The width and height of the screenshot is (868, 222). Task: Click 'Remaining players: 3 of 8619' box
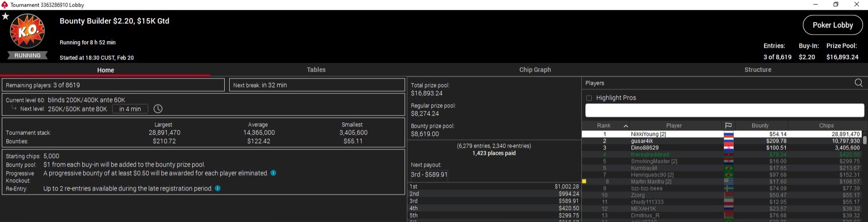(x=113, y=85)
